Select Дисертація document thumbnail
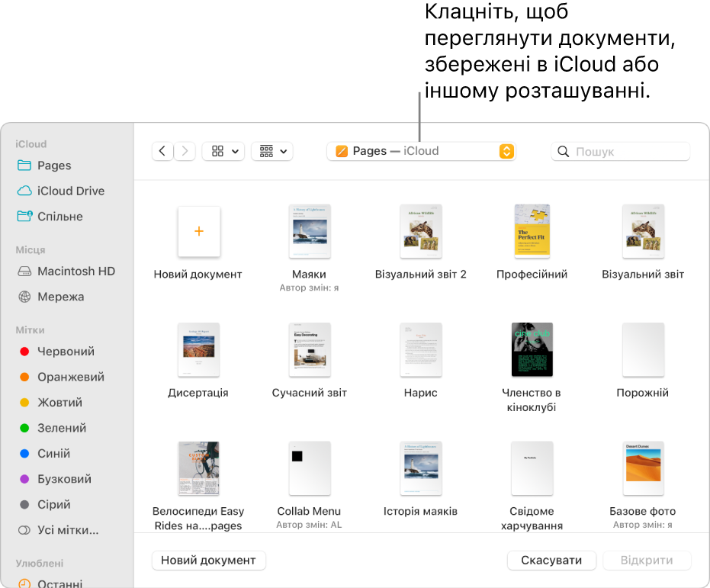 (x=199, y=349)
